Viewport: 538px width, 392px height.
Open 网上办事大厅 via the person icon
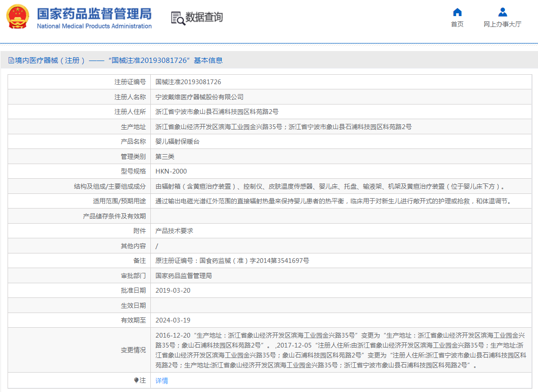coord(503,12)
